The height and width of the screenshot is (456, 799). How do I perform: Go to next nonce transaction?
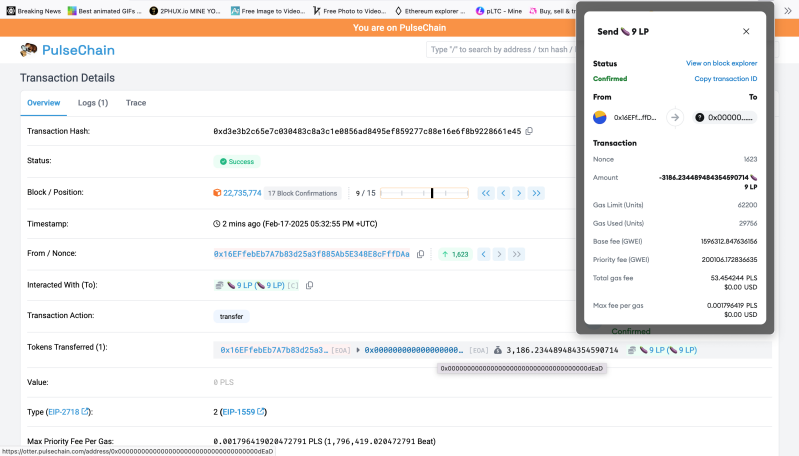click(x=499, y=254)
